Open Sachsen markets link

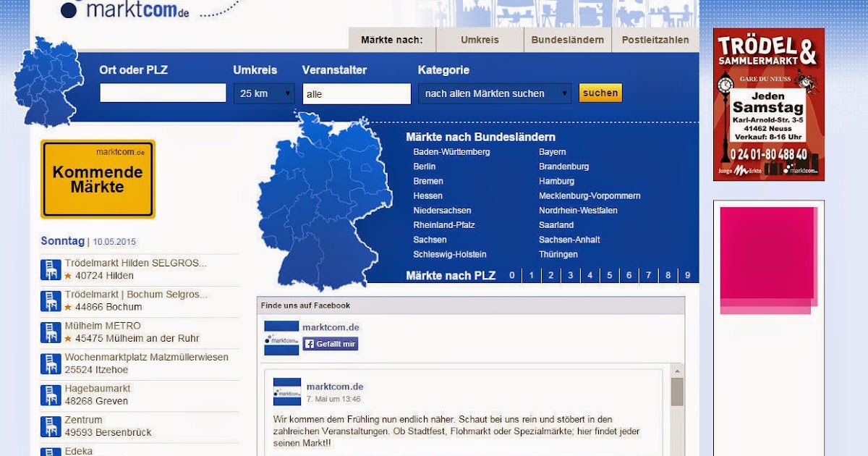430,240
